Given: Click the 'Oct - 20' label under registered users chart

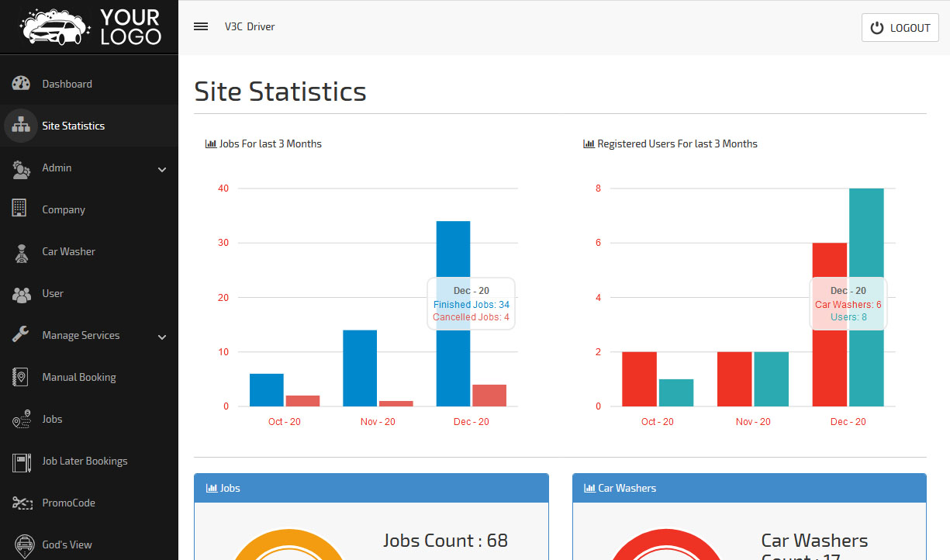Looking at the screenshot, I should 656,422.
